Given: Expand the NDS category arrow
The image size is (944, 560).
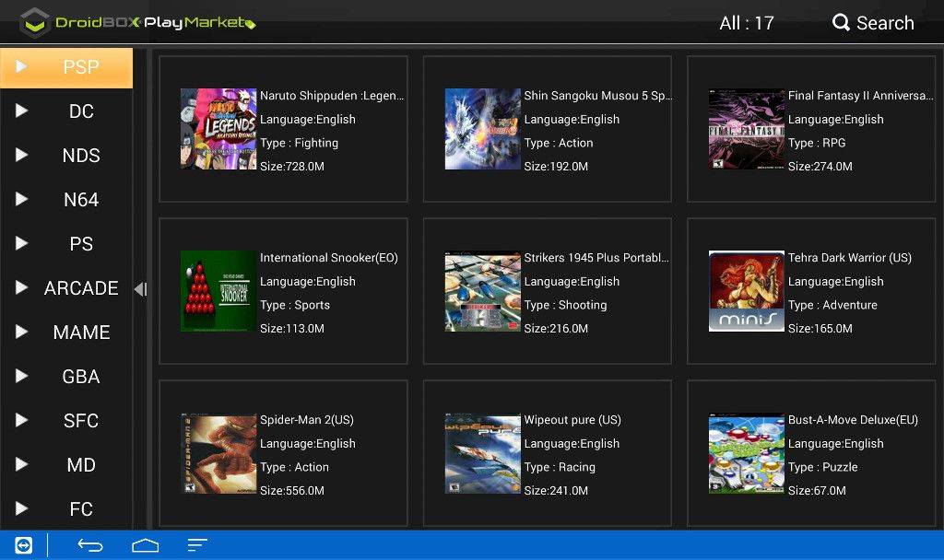Looking at the screenshot, I should [21, 155].
